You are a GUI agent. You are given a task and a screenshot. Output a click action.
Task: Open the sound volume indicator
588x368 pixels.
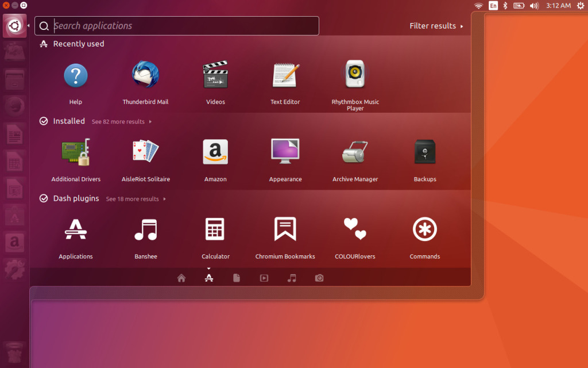click(535, 6)
